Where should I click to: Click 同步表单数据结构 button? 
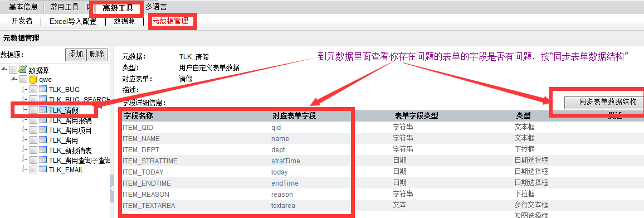point(604,102)
